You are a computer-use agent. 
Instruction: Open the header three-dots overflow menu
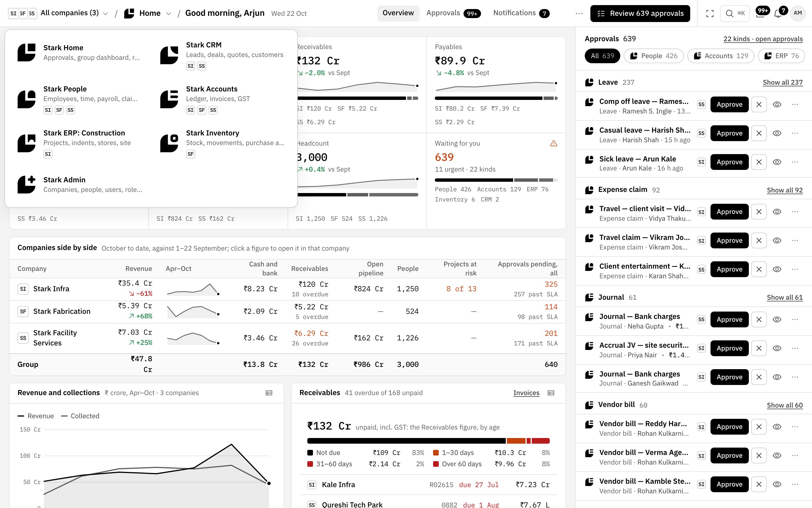[579, 14]
